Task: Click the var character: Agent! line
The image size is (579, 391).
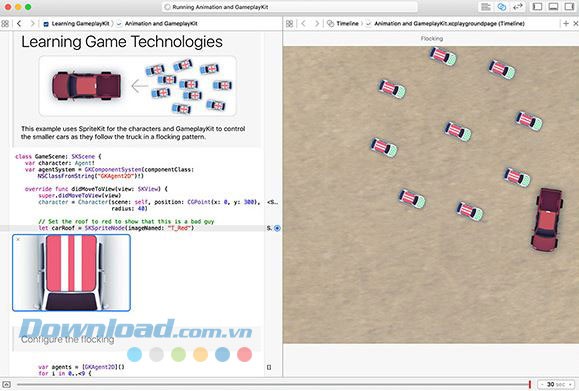Action: pyautogui.click(x=59, y=163)
